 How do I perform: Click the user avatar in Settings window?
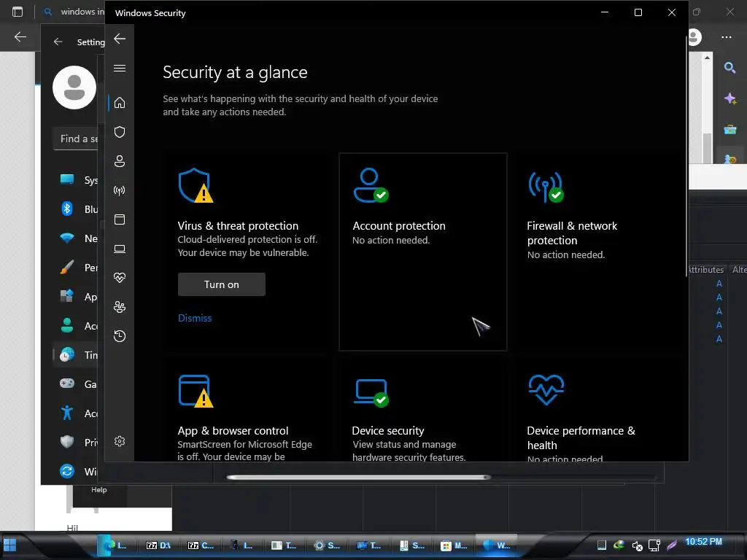pos(75,87)
